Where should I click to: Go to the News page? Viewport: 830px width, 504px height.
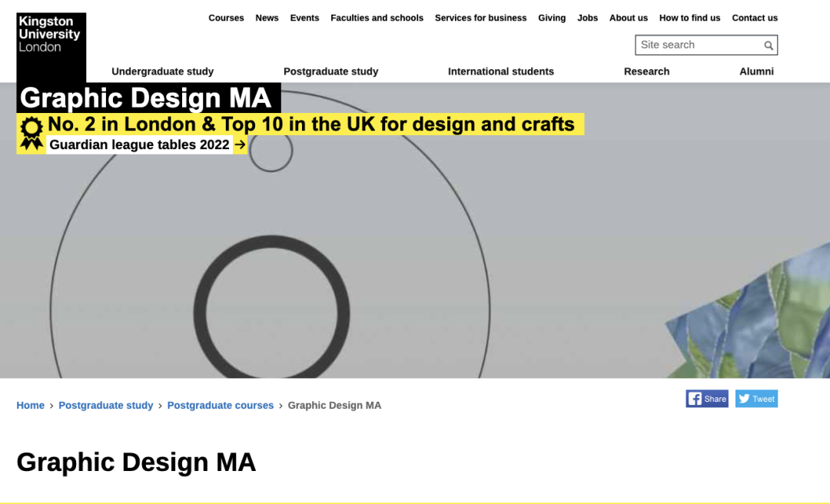tap(267, 18)
